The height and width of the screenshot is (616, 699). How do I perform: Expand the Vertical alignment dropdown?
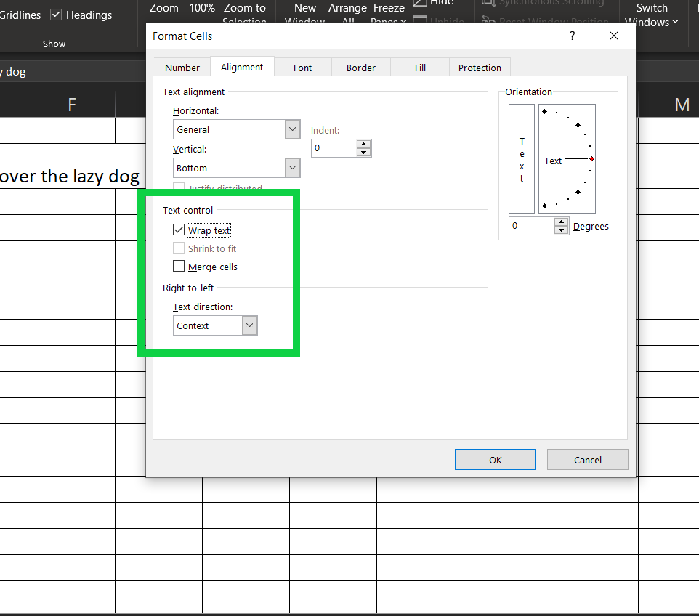292,168
